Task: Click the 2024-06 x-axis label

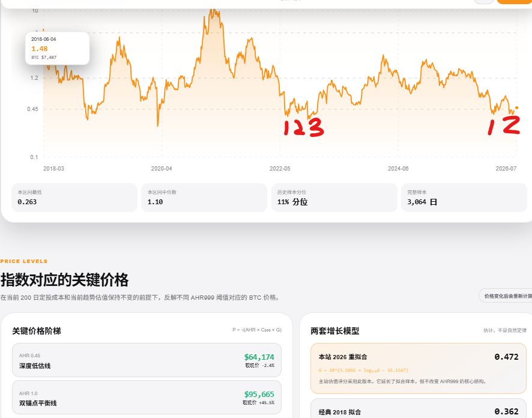Action: (x=398, y=169)
